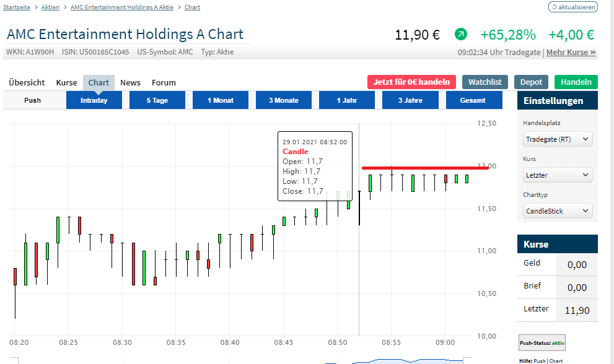Open the Forum tab
Screen dimensions: 614x364
point(164,82)
